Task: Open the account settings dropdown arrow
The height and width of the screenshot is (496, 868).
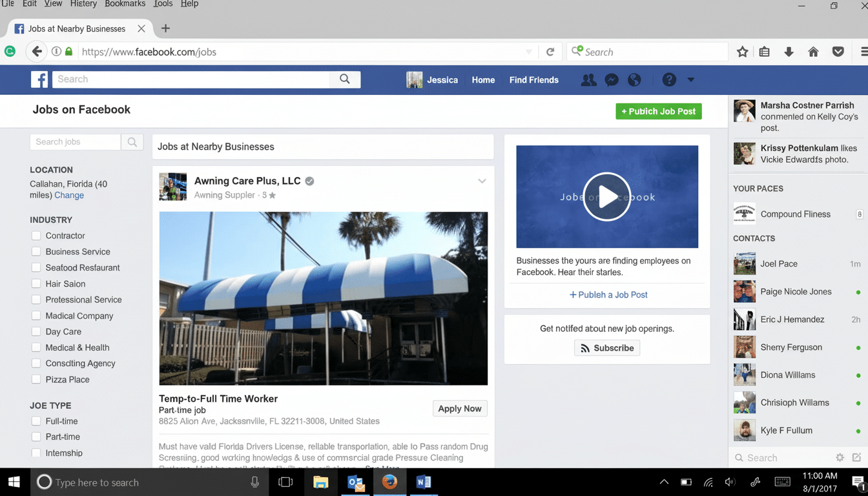Action: [691, 79]
